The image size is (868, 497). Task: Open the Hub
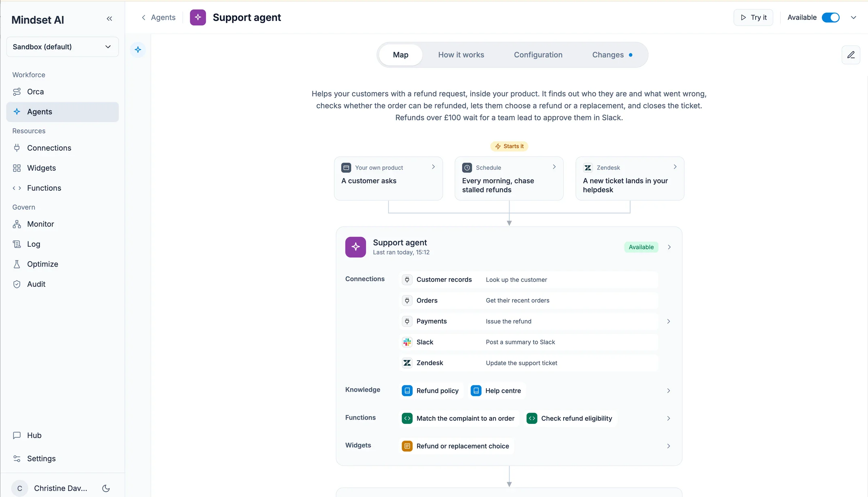coord(62,436)
